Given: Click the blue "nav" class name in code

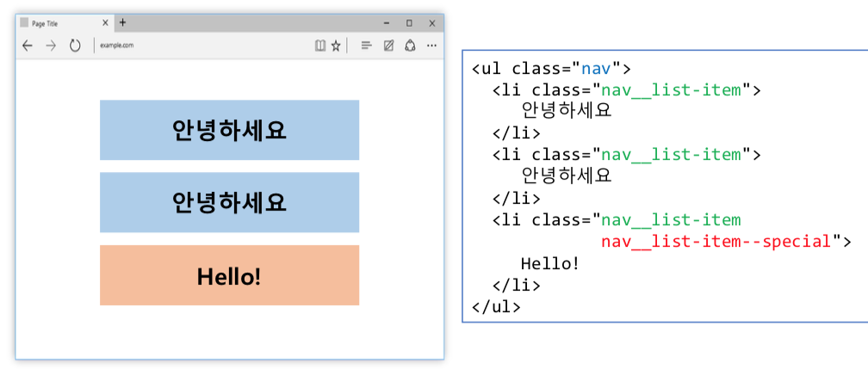Looking at the screenshot, I should pyautogui.click(x=596, y=69).
